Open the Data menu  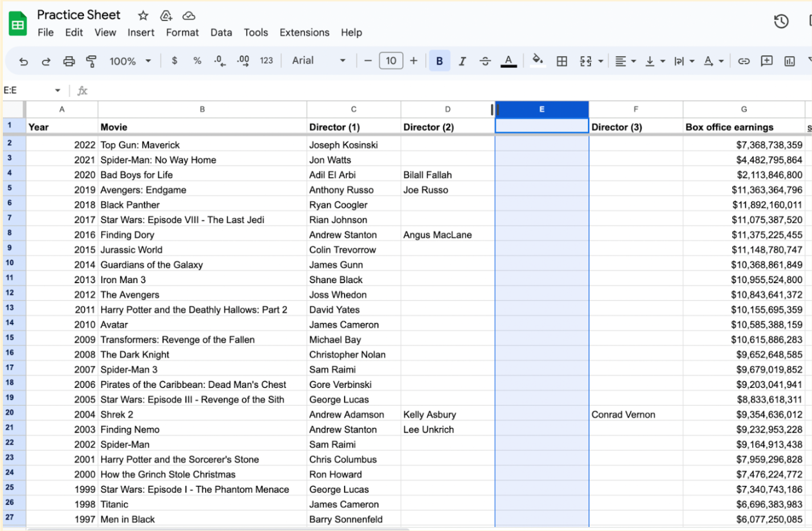click(x=221, y=32)
